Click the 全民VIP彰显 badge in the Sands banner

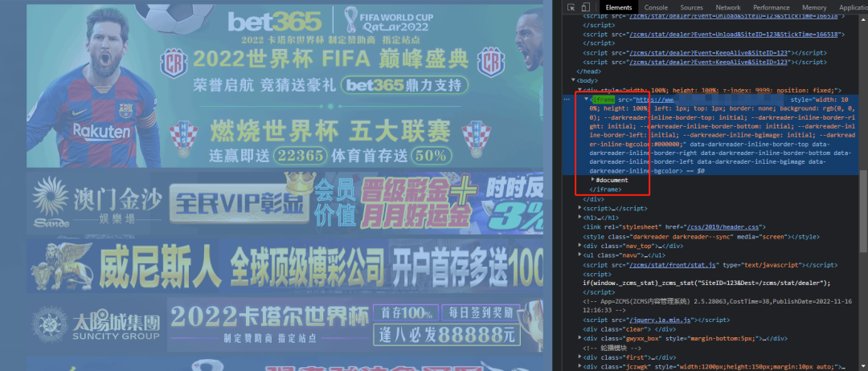coord(240,204)
